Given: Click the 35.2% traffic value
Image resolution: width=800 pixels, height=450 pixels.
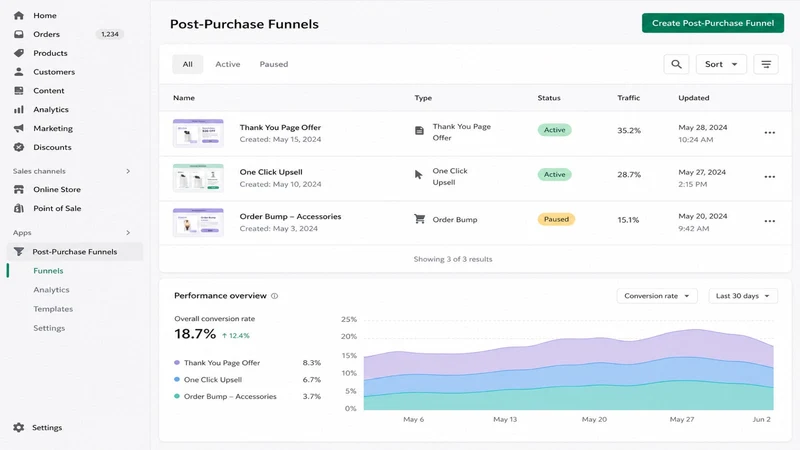Looking at the screenshot, I should [x=629, y=131].
